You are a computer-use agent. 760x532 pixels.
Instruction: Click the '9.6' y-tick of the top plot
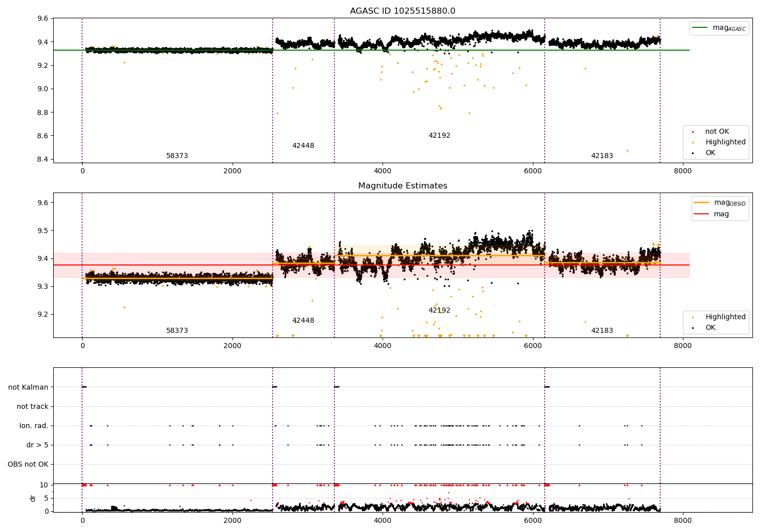coord(43,19)
